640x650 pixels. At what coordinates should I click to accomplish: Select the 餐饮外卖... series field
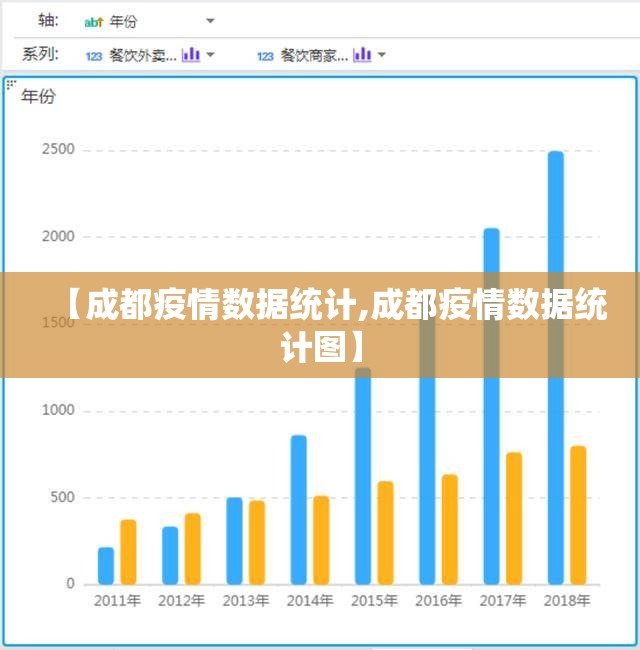(x=143, y=55)
